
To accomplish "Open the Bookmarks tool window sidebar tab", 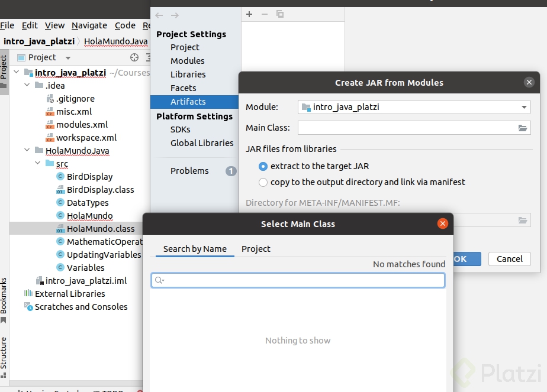I will [x=4, y=300].
